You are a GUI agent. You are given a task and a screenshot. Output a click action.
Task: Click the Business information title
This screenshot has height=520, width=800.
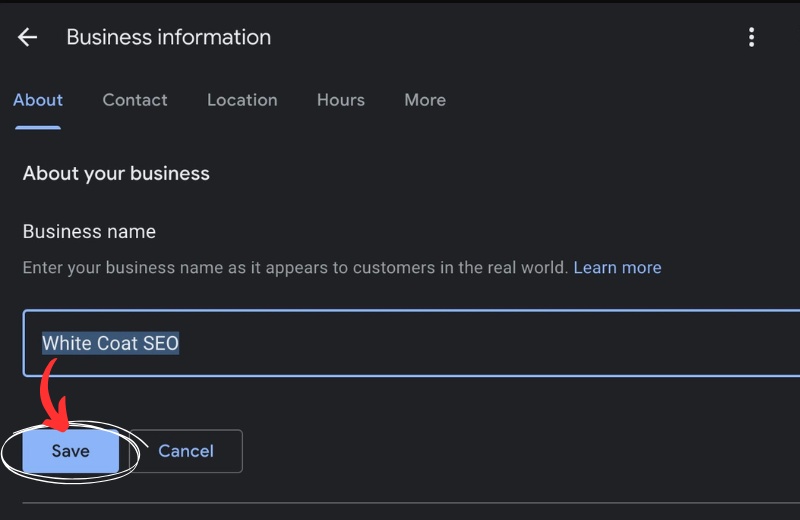(168, 37)
